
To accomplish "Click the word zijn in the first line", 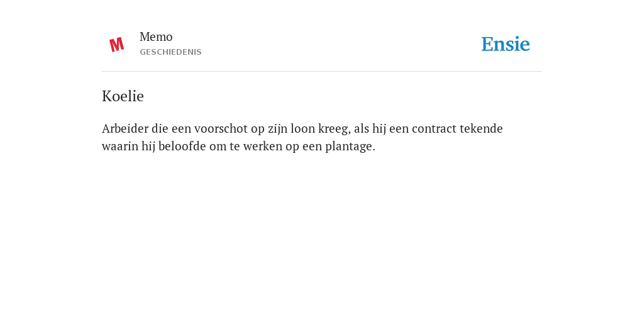I will 277,128.
